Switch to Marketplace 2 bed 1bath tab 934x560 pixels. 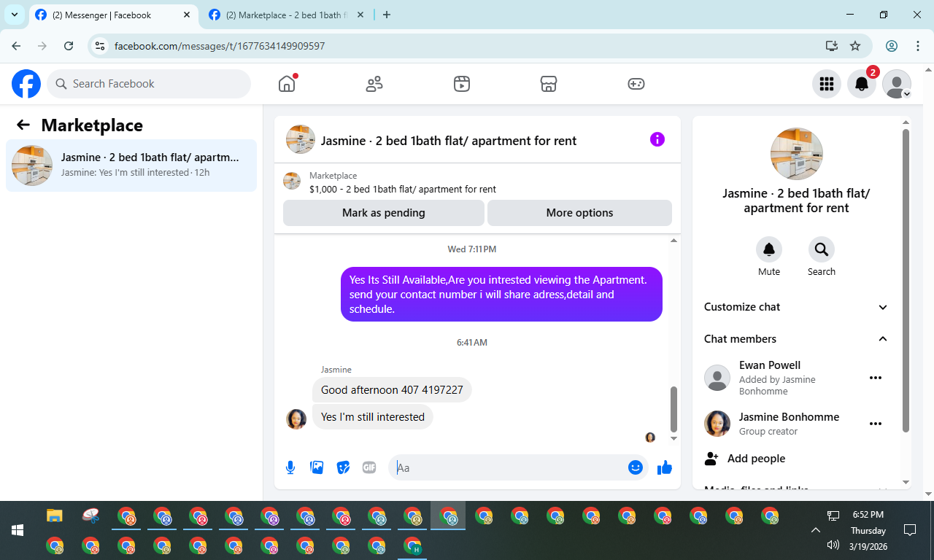[285, 15]
